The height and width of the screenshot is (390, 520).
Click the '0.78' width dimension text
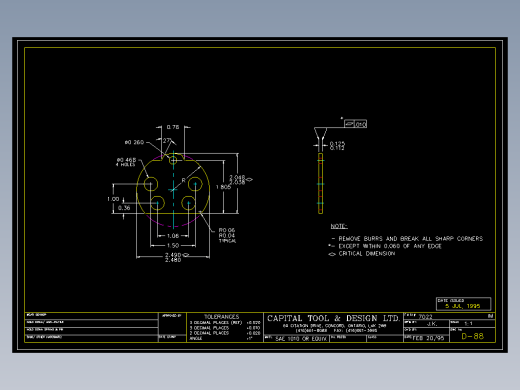[x=173, y=127]
